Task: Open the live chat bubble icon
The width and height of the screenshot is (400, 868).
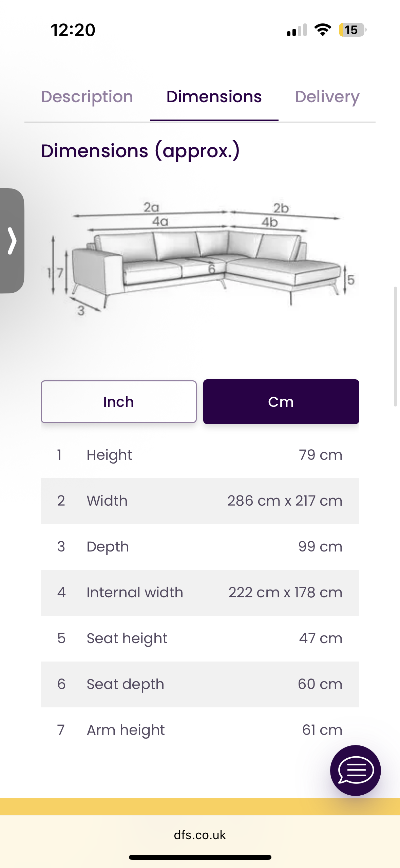Action: click(x=355, y=770)
